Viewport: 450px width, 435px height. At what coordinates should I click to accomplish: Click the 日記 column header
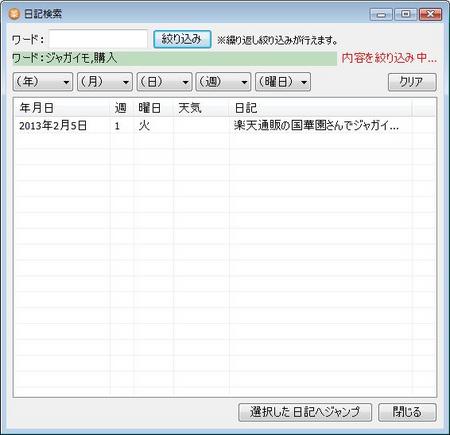point(320,108)
